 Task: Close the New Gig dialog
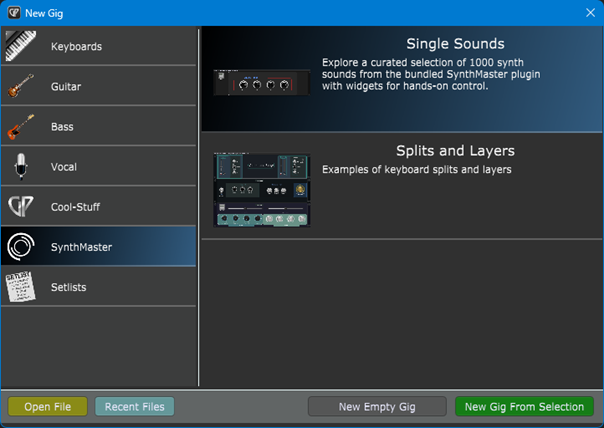(590, 13)
